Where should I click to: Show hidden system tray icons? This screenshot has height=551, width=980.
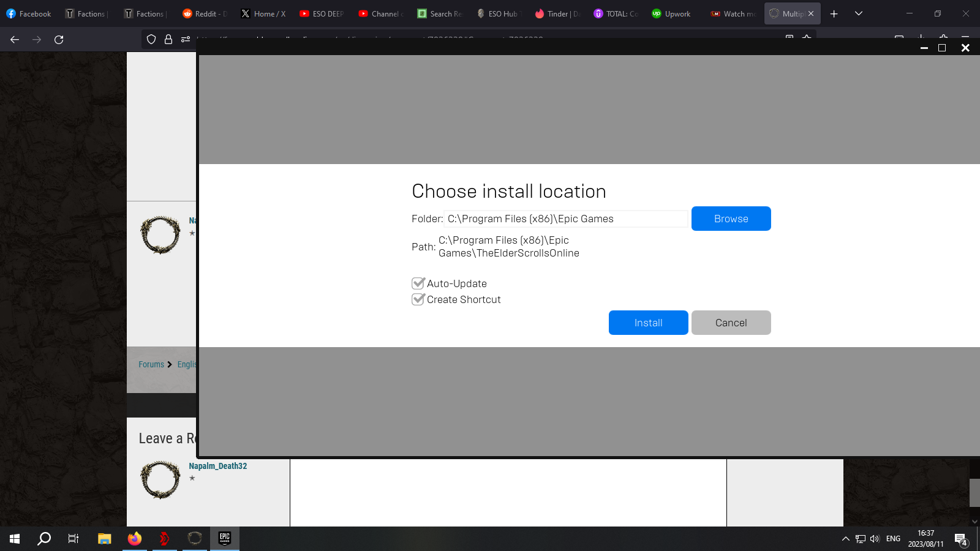point(846,539)
